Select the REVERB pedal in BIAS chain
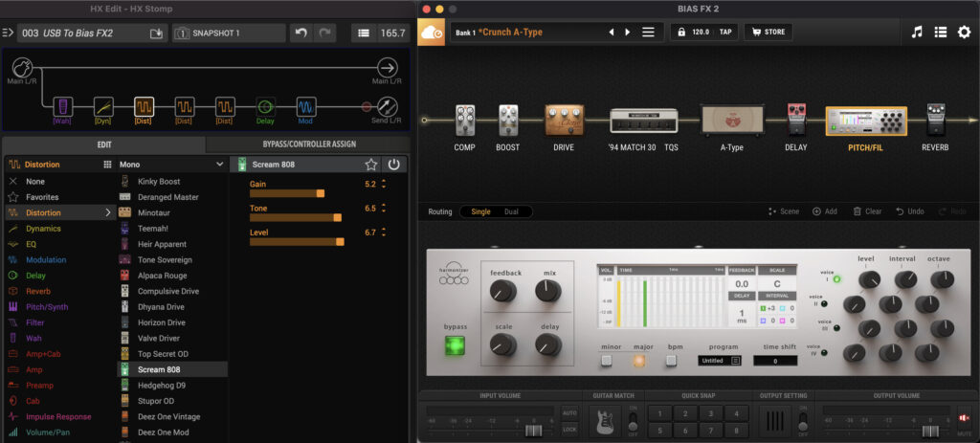 pos(935,120)
